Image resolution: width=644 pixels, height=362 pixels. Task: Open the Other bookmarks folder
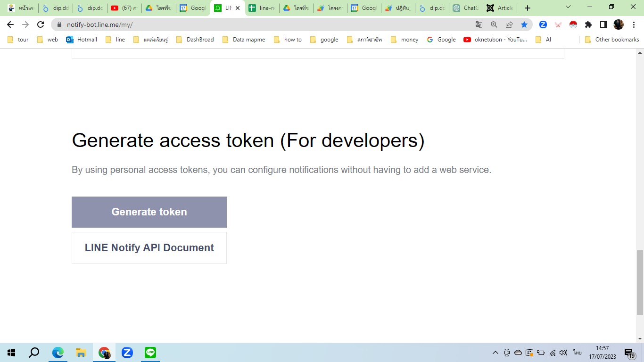[x=612, y=40]
